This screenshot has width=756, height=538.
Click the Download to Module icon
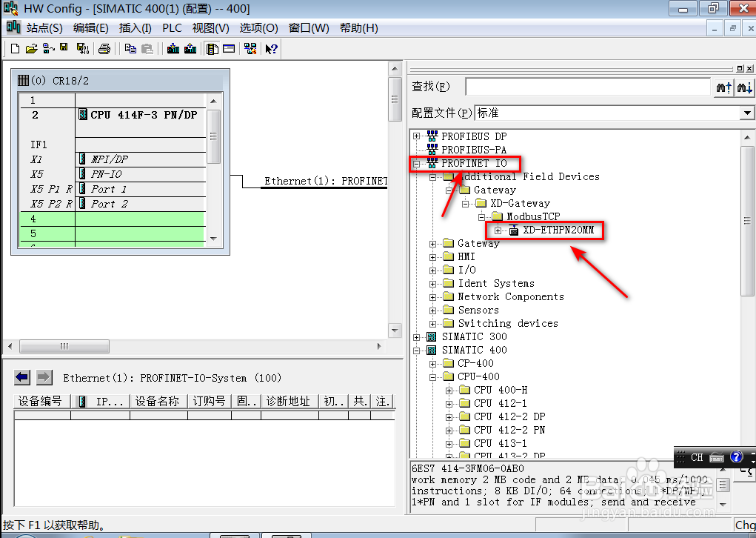tap(173, 49)
